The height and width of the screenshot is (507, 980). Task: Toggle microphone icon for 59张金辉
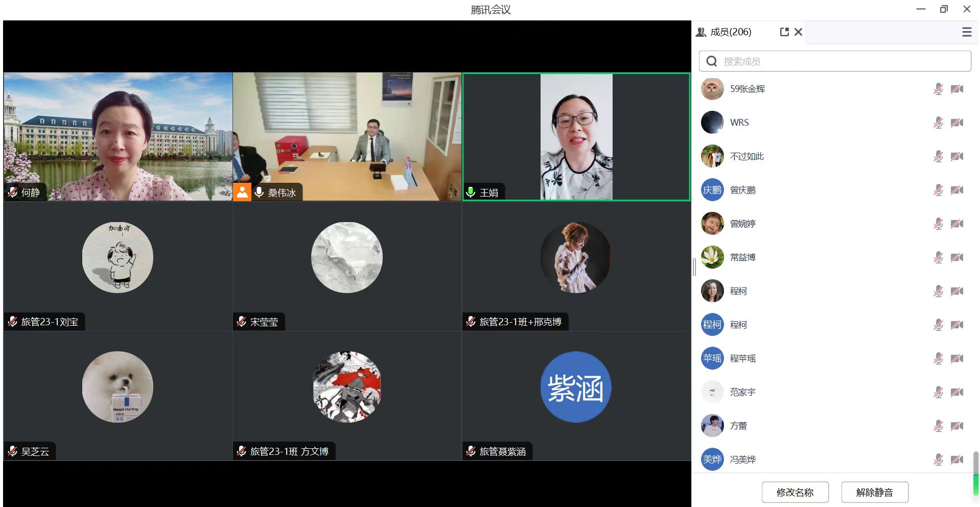[938, 89]
